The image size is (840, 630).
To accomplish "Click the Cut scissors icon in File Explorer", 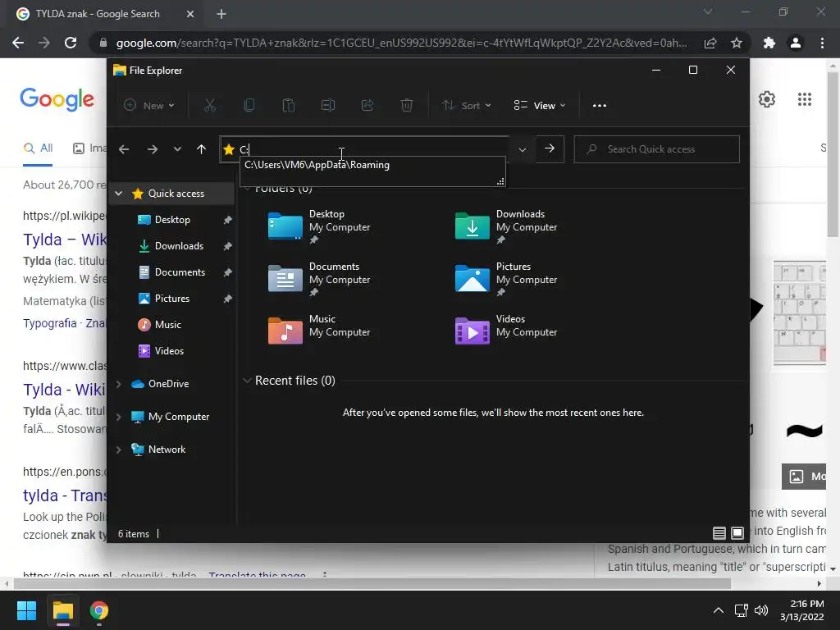I will tap(209, 105).
